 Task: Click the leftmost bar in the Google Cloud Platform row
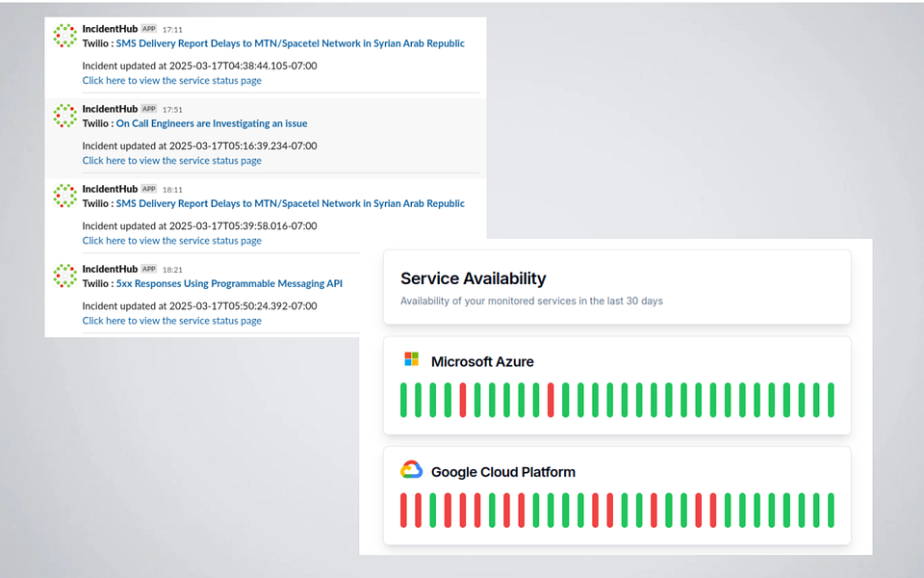click(x=404, y=511)
